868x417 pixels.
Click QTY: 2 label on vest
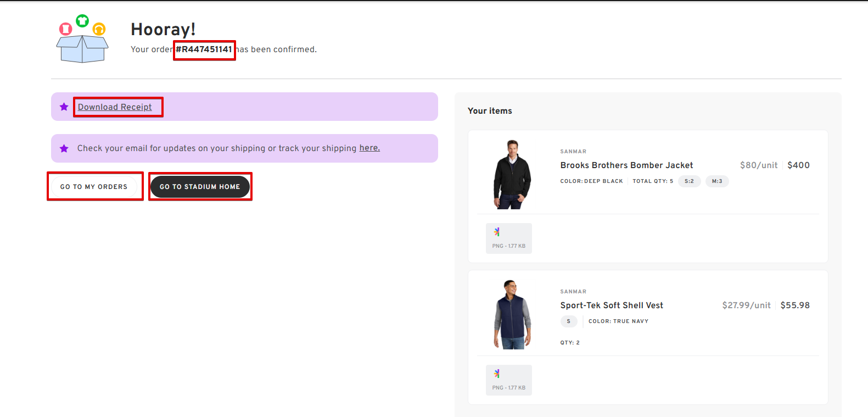tap(570, 343)
